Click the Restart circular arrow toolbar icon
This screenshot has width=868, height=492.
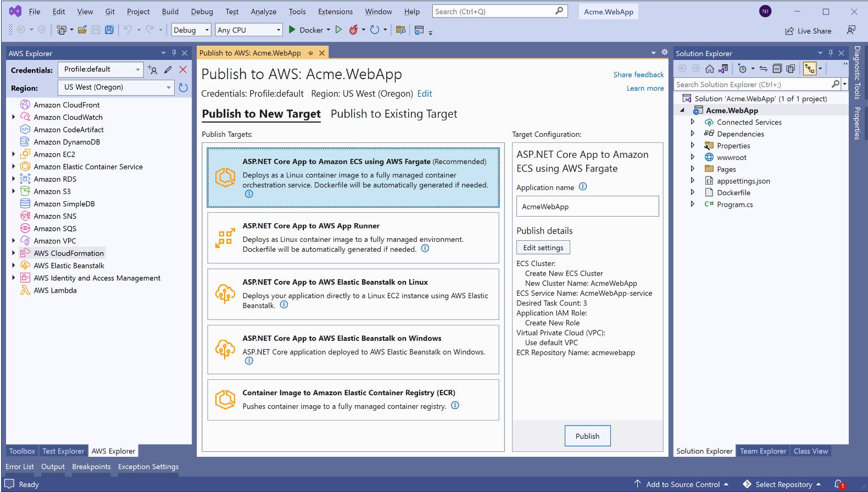click(375, 30)
